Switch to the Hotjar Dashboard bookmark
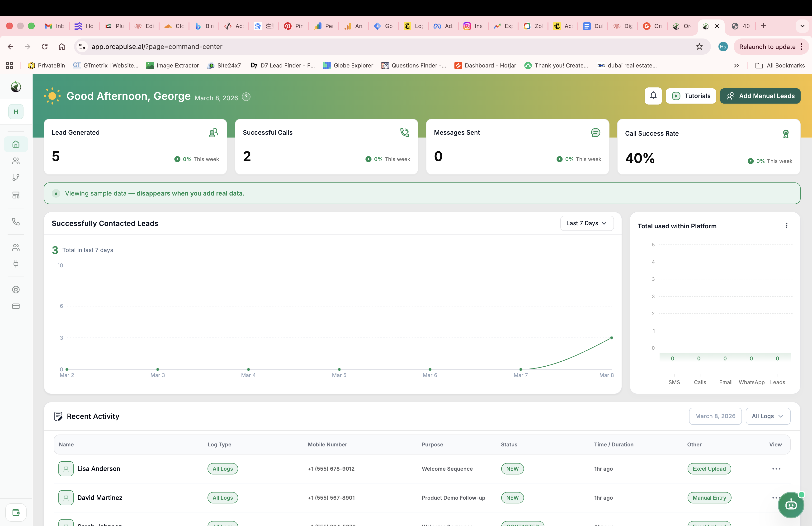This screenshot has height=526, width=812. pos(485,66)
